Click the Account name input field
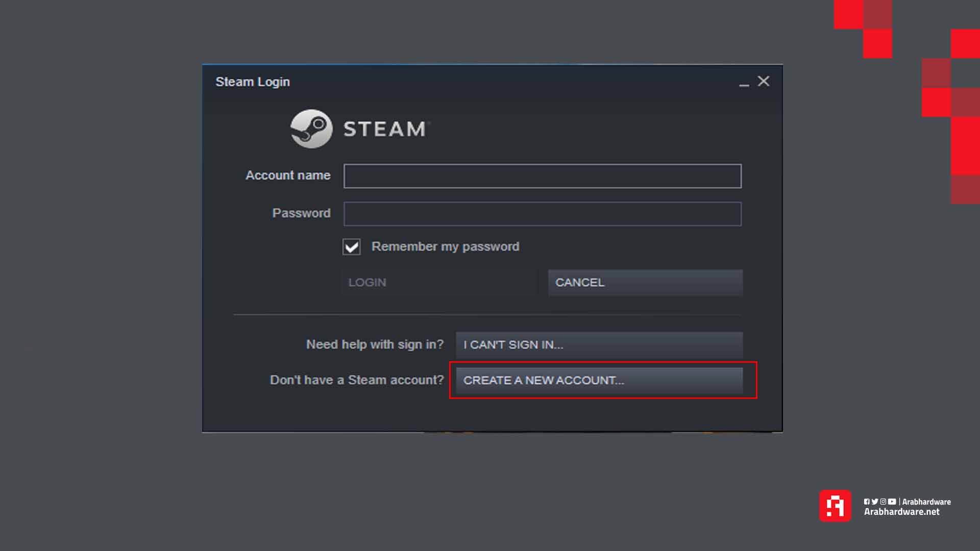The image size is (980, 551). click(542, 176)
